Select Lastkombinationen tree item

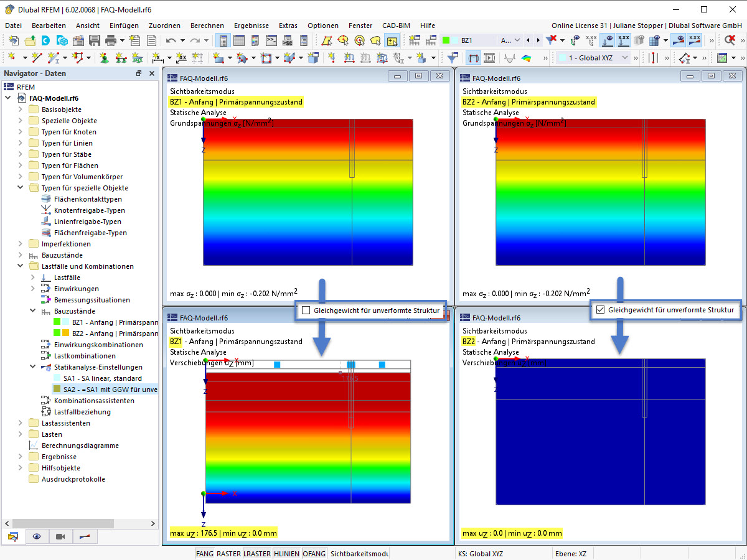[x=85, y=356]
